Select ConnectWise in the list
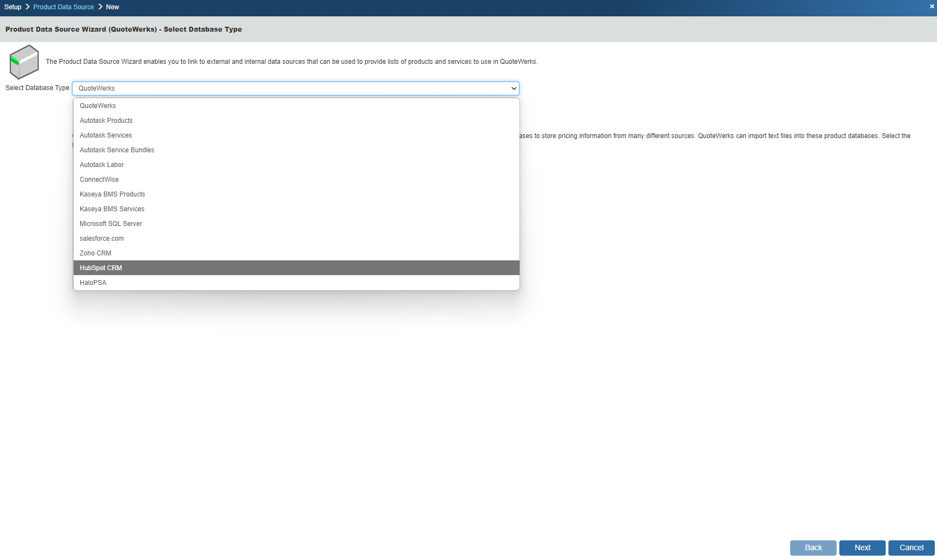937x560 pixels. click(x=99, y=180)
